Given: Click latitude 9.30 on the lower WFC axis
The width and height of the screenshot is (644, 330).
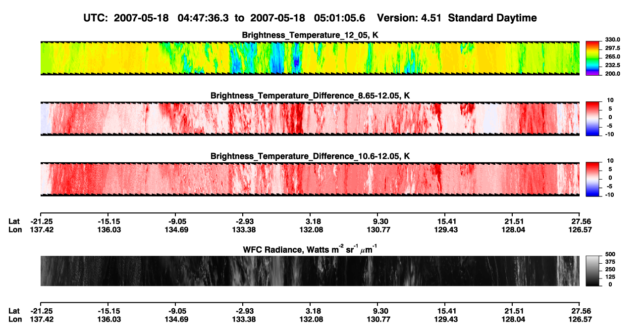Looking at the screenshot, I should click(x=379, y=311).
